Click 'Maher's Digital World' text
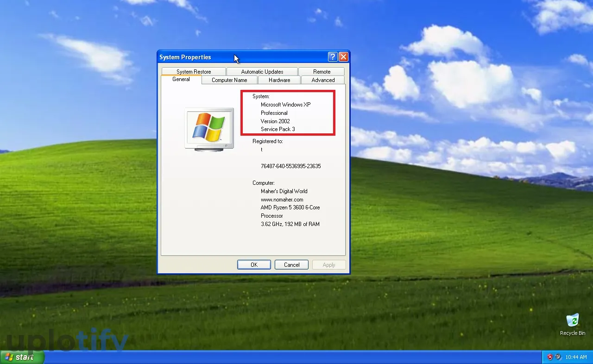The width and height of the screenshot is (593, 364). [x=284, y=191]
